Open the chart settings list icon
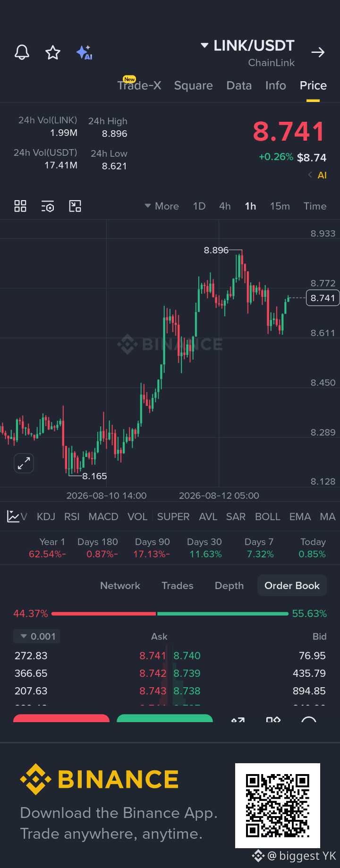Image resolution: width=340 pixels, height=868 pixels. (x=48, y=206)
